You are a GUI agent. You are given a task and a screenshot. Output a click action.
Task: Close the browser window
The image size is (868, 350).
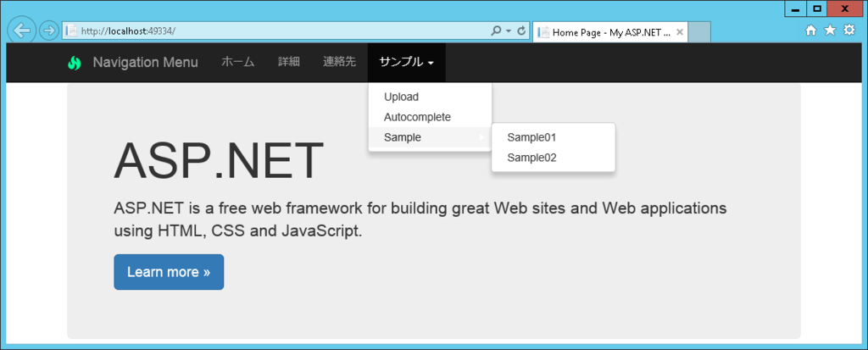(x=845, y=8)
